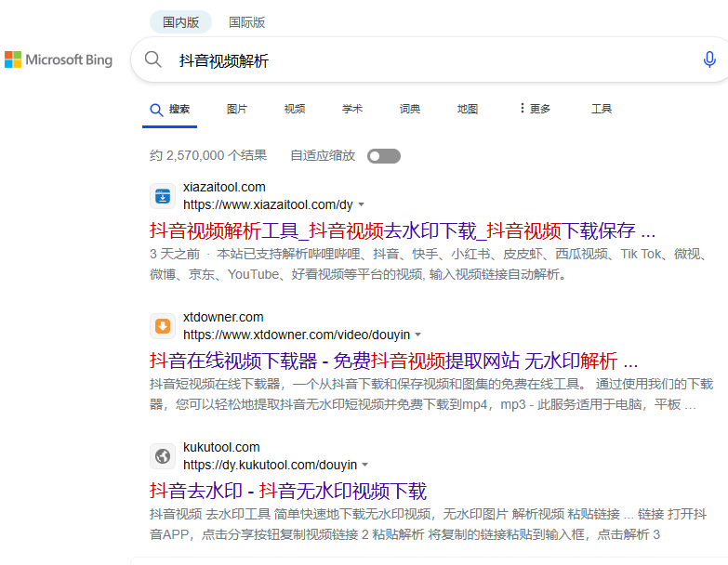Click the snippet beginning 抖音视频 去水印工具

tap(428, 524)
